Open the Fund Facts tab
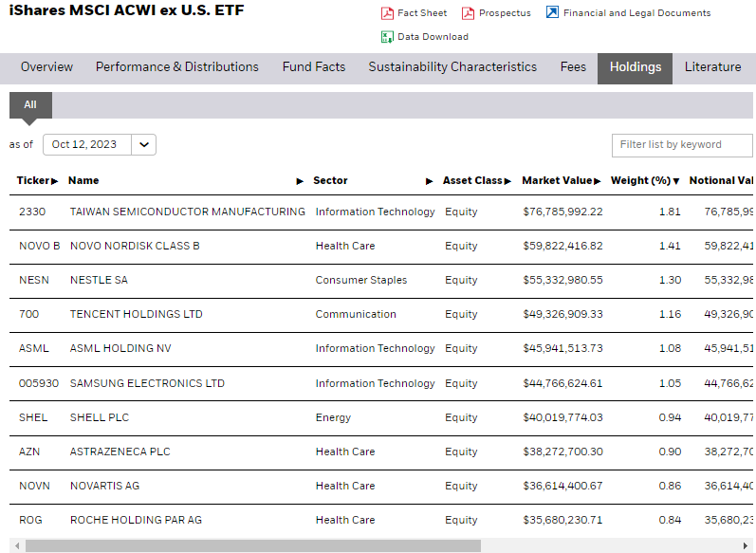This screenshot has width=756, height=553. 314,67
